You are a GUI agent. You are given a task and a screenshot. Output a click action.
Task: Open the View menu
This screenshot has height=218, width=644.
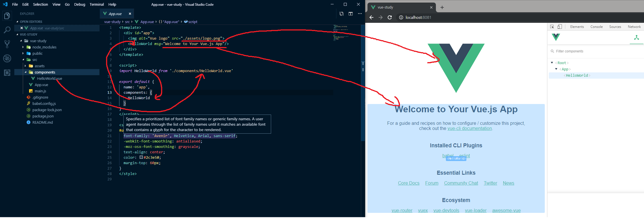pyautogui.click(x=56, y=4)
